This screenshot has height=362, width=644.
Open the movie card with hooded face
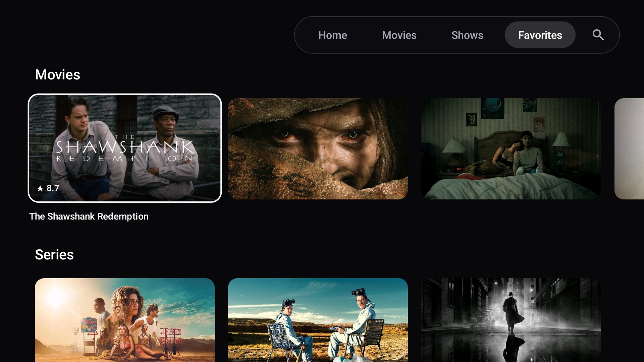(x=318, y=149)
